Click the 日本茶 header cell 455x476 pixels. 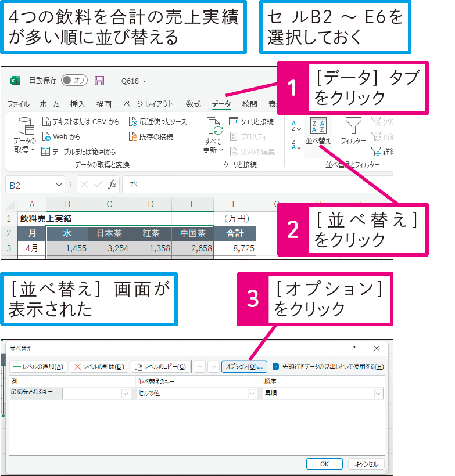click(109, 233)
